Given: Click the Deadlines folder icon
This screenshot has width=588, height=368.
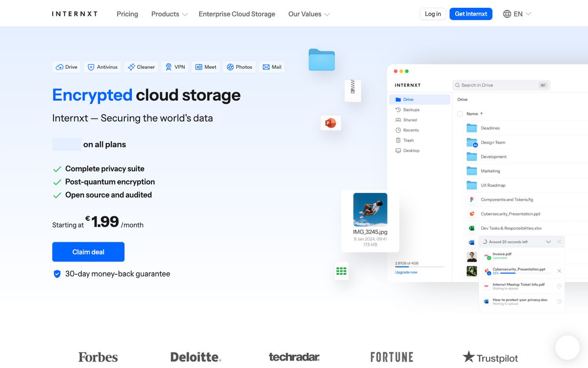Looking at the screenshot, I should coord(471,128).
